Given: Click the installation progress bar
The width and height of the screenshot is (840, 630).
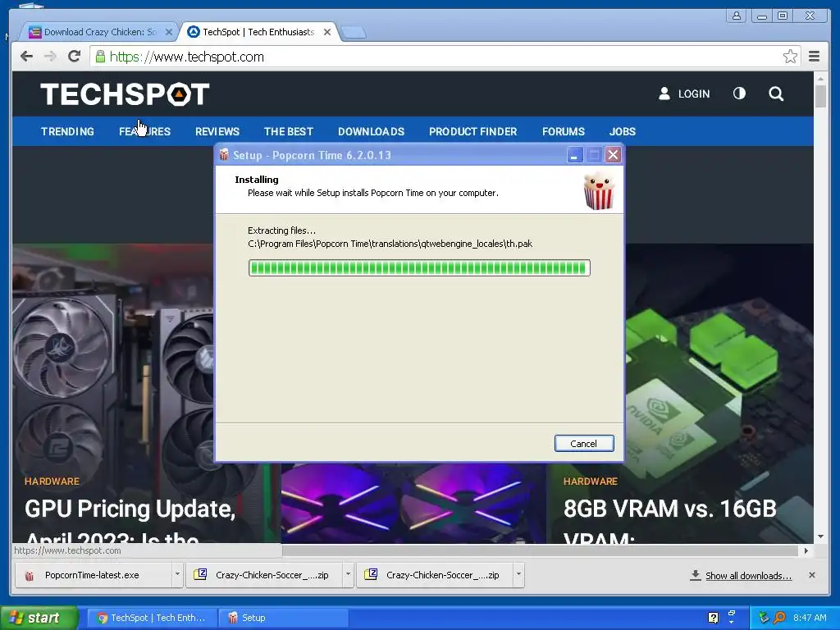Looking at the screenshot, I should pyautogui.click(x=419, y=268).
